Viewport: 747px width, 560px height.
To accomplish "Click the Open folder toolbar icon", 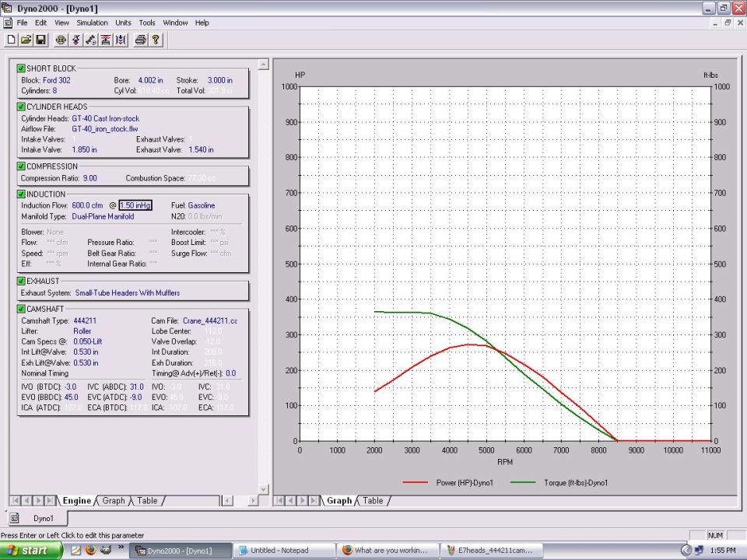I will pos(26,40).
